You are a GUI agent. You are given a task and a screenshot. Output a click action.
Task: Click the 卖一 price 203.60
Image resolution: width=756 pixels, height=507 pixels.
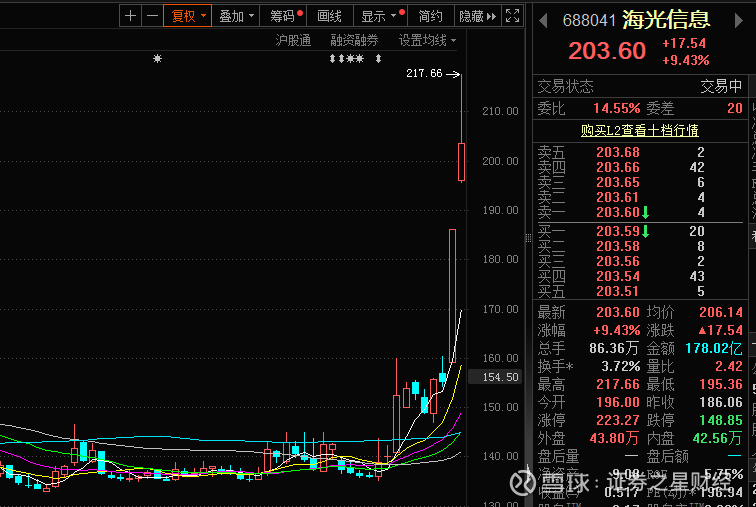[618, 213]
